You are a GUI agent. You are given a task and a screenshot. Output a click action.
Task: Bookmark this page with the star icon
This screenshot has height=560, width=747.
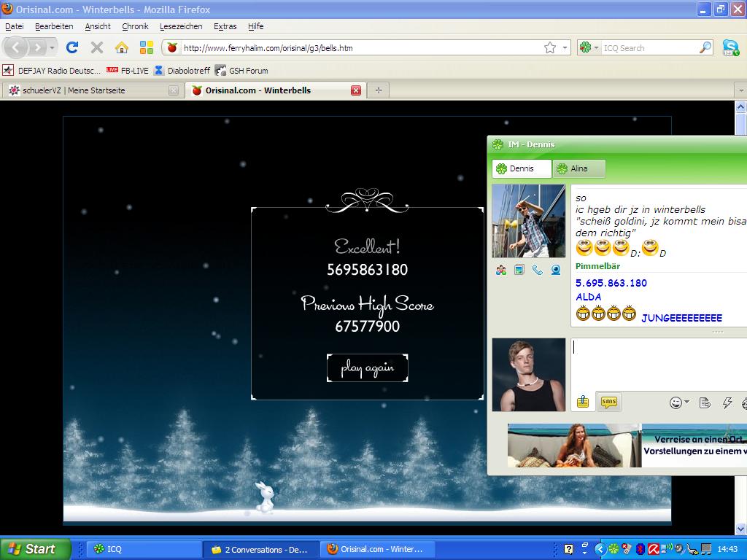[549, 47]
